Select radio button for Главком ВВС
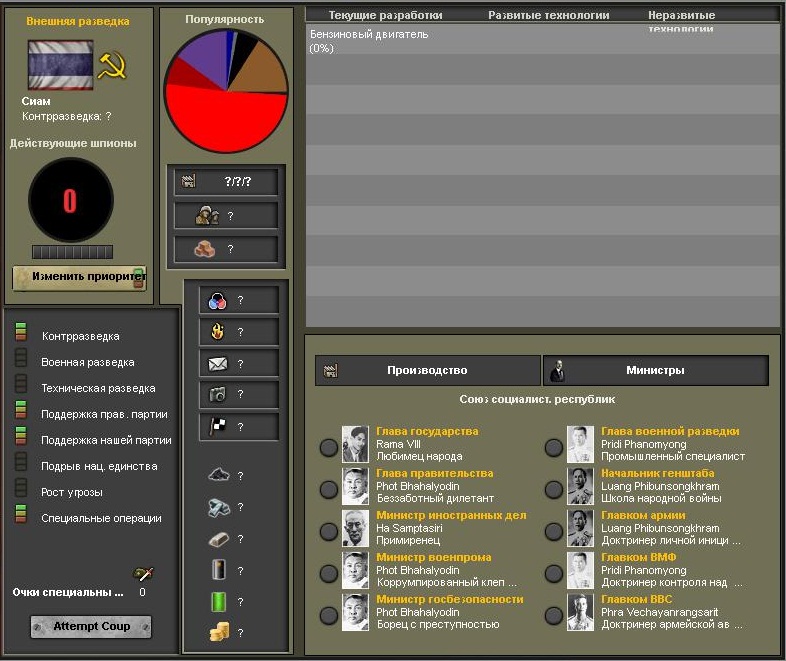The width and height of the screenshot is (786, 661). click(x=553, y=615)
